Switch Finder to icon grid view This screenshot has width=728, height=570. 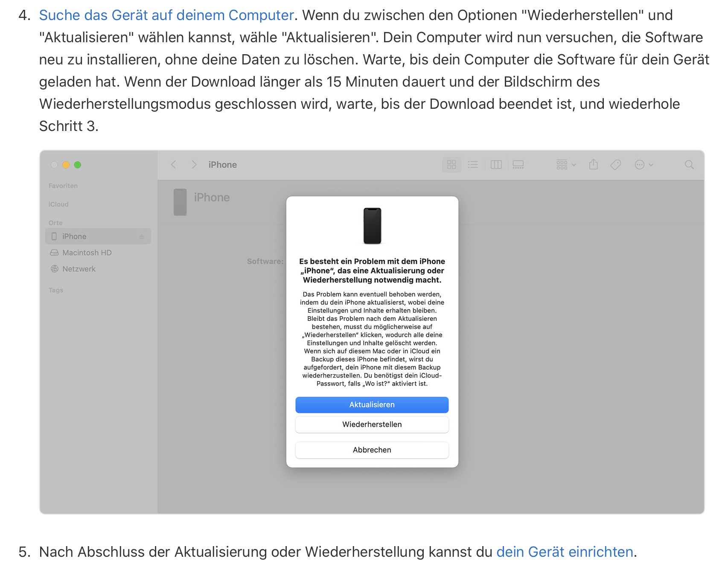pyautogui.click(x=451, y=165)
